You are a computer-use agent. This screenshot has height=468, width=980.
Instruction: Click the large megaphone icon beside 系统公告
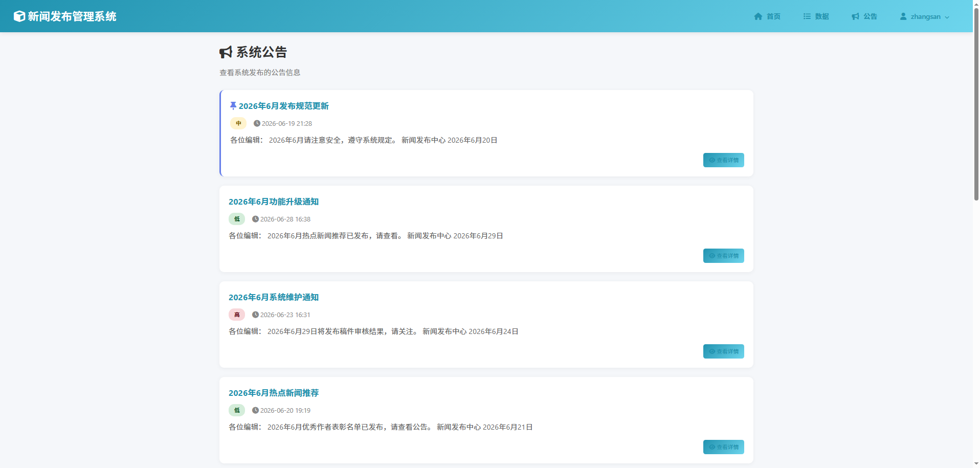[226, 52]
